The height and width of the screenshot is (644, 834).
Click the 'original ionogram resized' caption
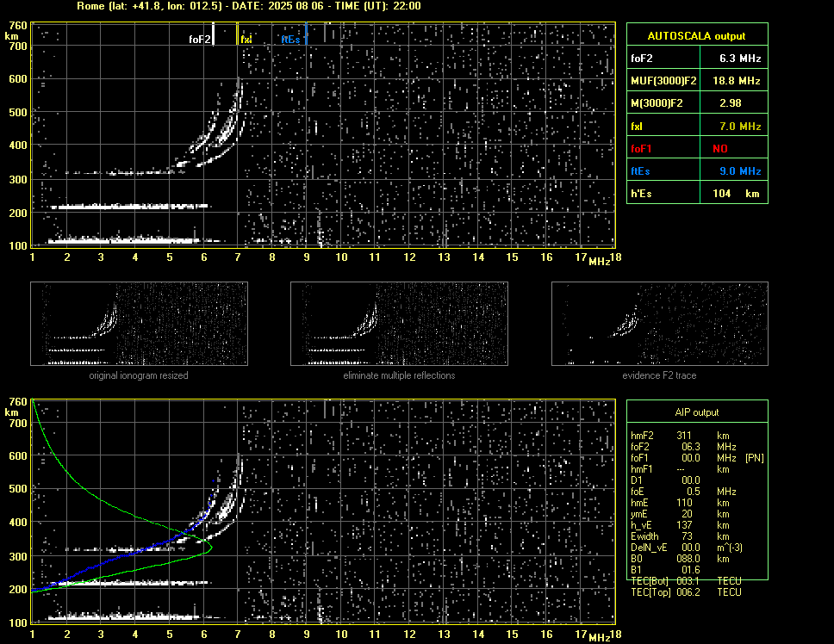coord(139,375)
